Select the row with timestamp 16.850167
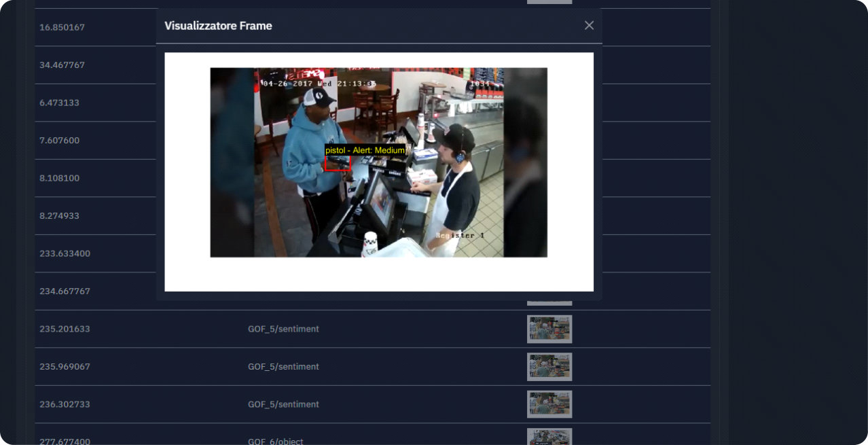The width and height of the screenshot is (868, 445). (x=61, y=27)
